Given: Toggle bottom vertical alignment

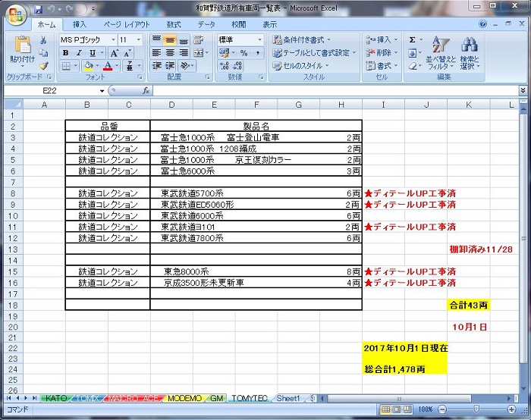Looking at the screenshot, I should coord(184,40).
